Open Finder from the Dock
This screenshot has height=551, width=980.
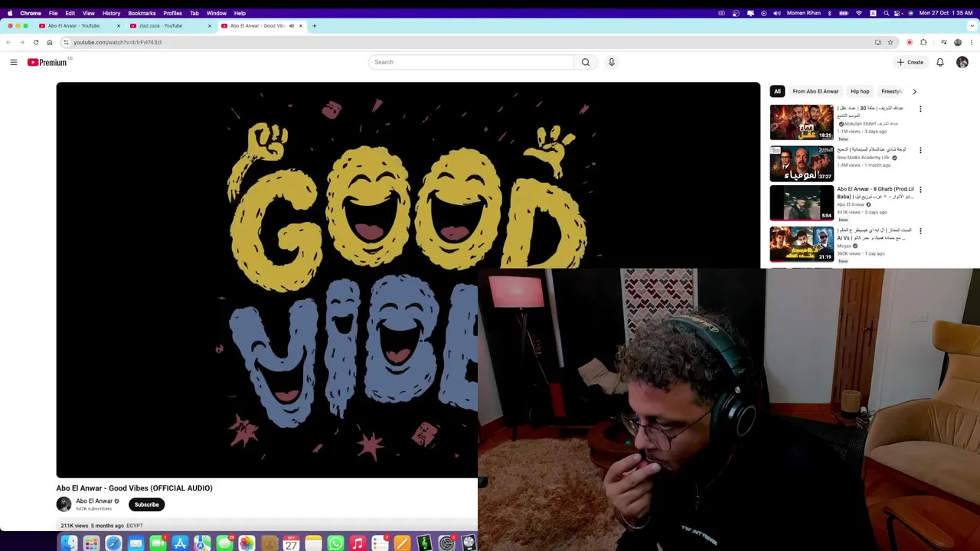point(69,543)
